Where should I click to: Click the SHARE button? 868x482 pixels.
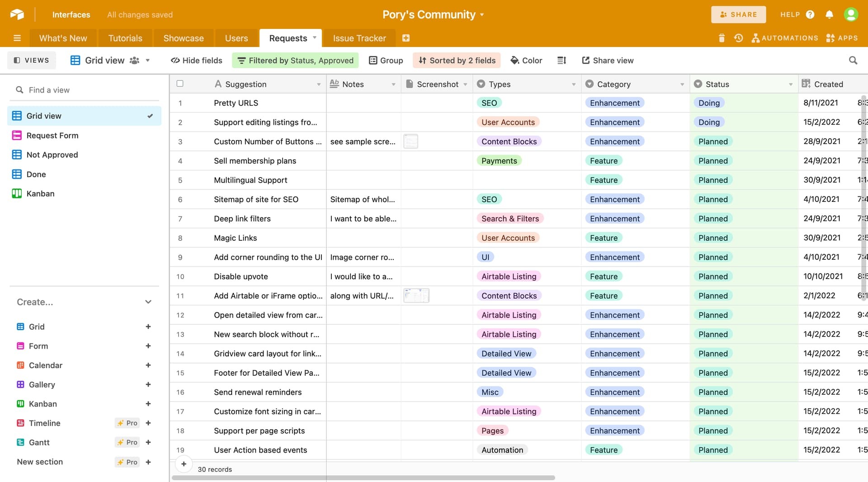[738, 14]
